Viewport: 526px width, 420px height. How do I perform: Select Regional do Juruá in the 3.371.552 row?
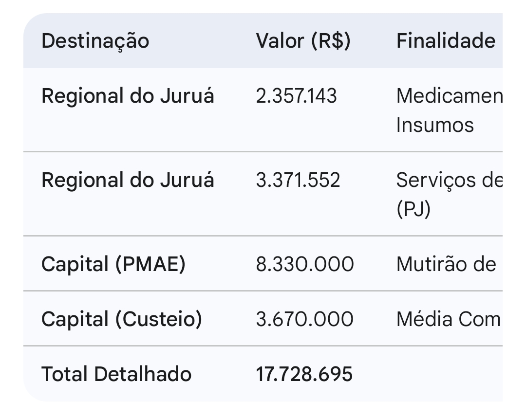click(128, 181)
